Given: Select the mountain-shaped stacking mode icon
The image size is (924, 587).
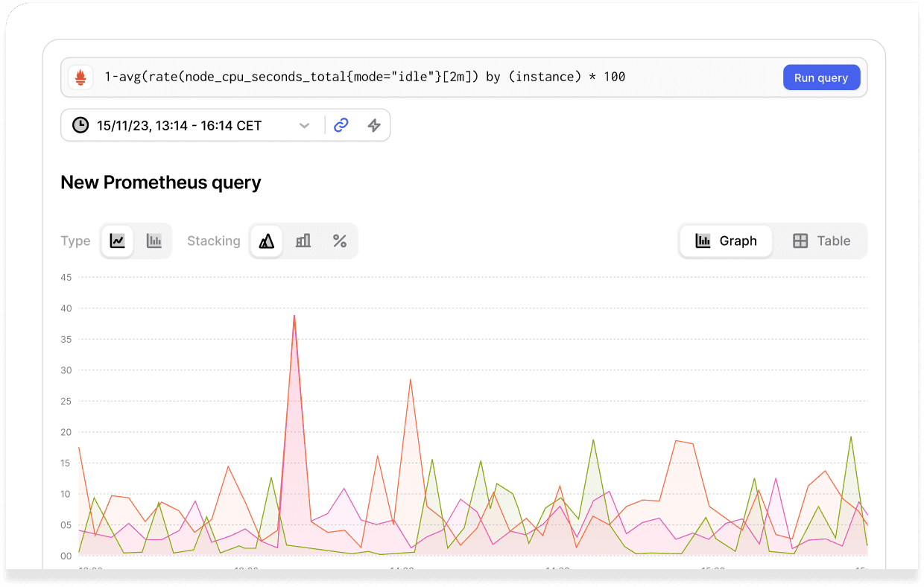Looking at the screenshot, I should click(266, 240).
